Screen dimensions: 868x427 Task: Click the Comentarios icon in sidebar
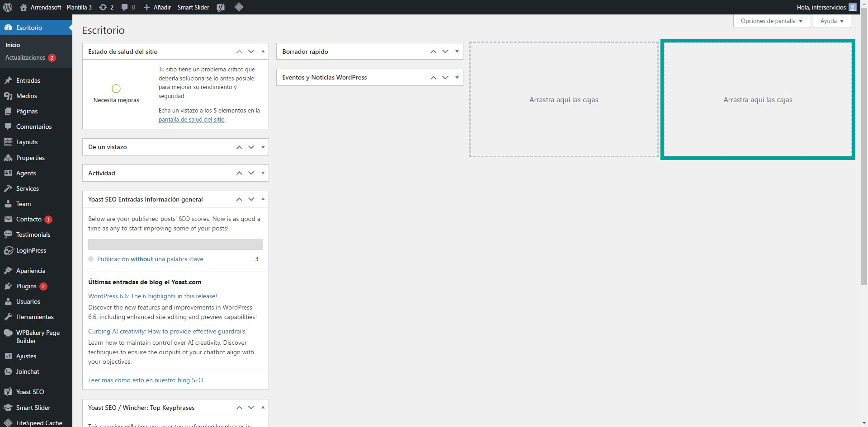click(x=8, y=127)
